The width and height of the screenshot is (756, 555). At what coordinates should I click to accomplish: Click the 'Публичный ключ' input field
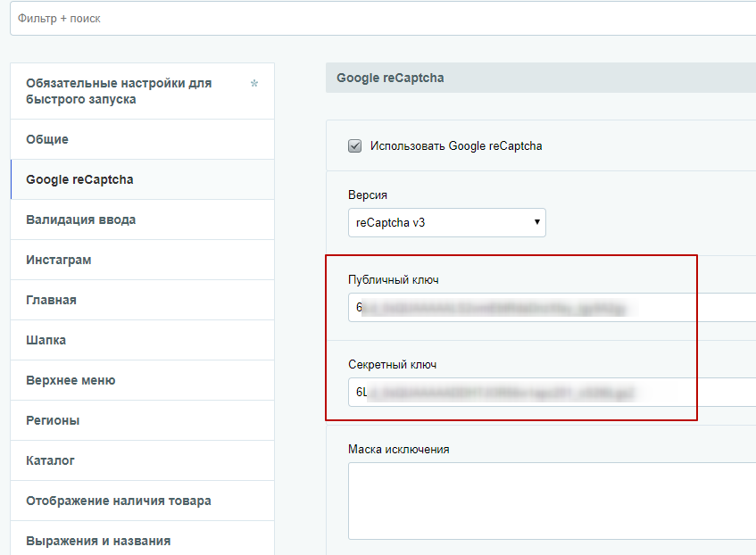tap(552, 307)
